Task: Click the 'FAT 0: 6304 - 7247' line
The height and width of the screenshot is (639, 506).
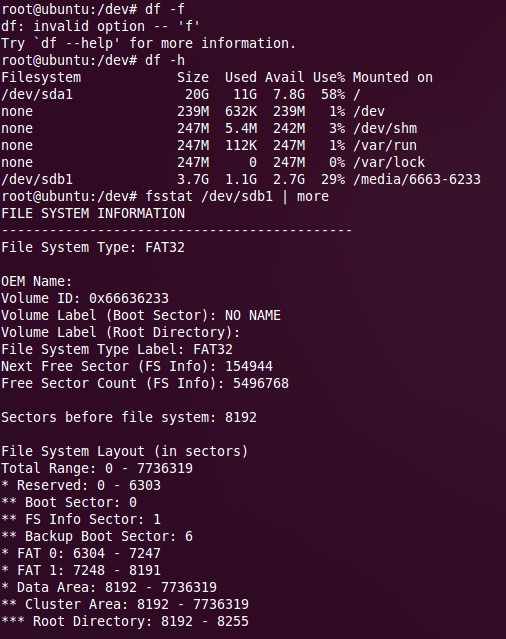Action: click(81, 553)
